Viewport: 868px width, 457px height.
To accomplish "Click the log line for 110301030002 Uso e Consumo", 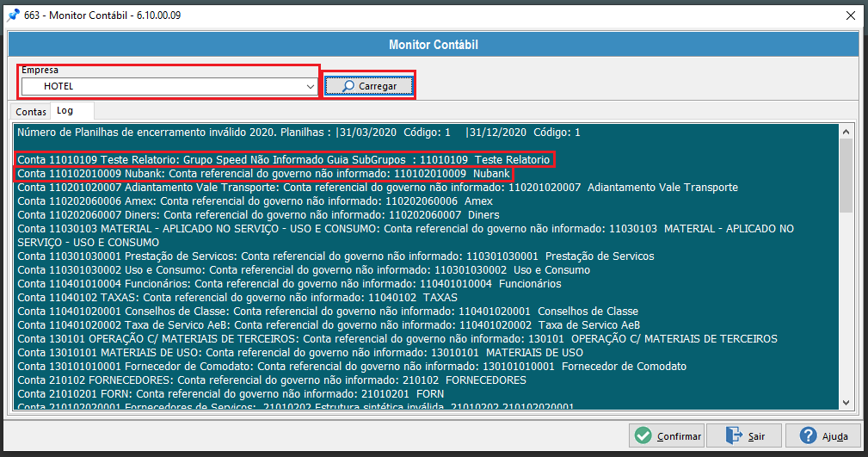I will point(304,269).
